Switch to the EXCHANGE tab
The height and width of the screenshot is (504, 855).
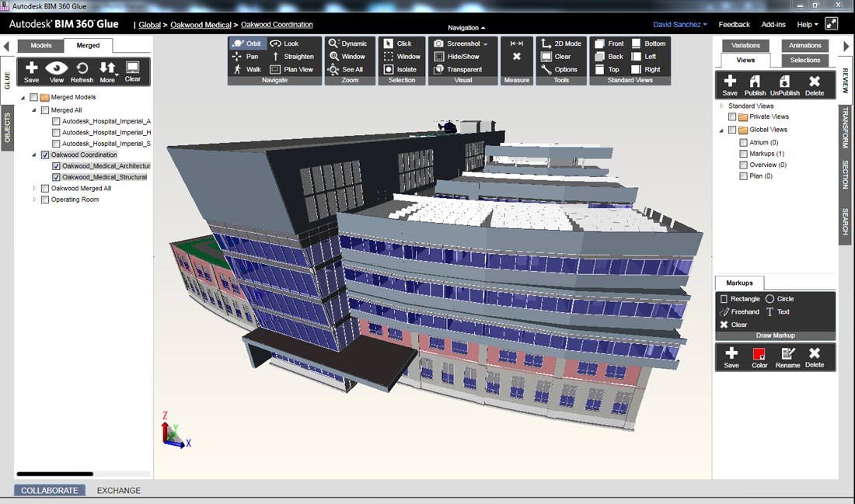pos(118,490)
